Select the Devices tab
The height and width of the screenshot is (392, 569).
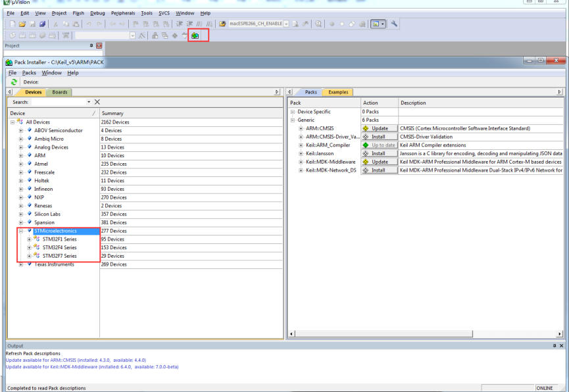(34, 92)
